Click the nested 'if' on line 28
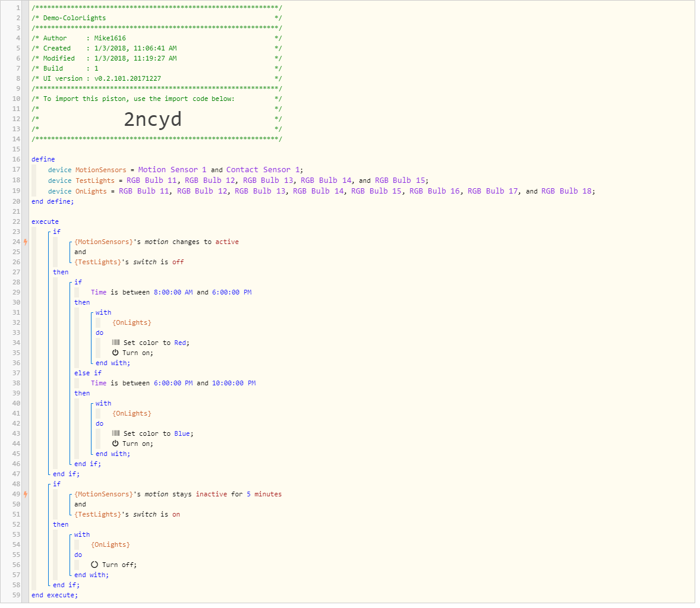Viewport: 700px width, 608px height. coord(78,284)
